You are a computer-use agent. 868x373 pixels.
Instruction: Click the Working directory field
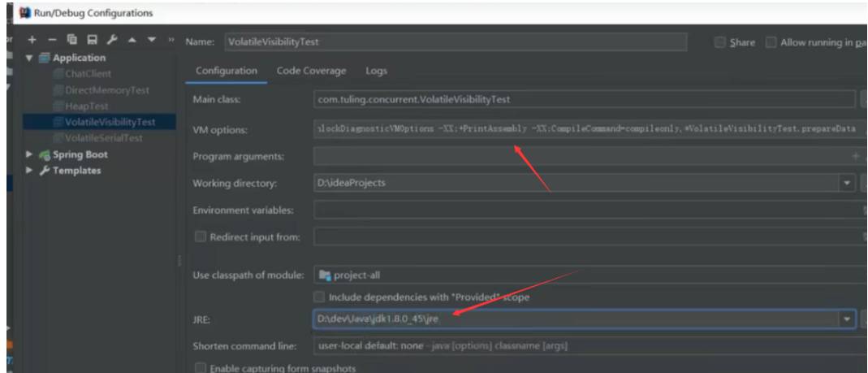(x=577, y=183)
